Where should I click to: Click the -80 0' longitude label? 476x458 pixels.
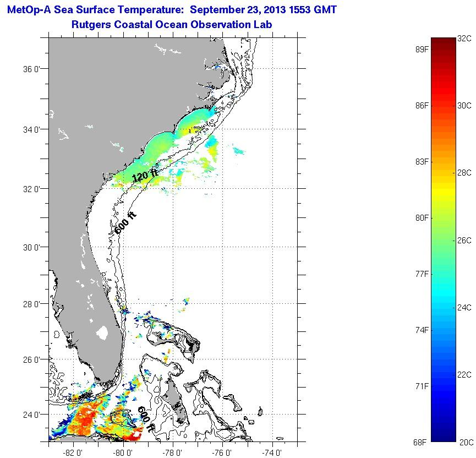click(123, 453)
